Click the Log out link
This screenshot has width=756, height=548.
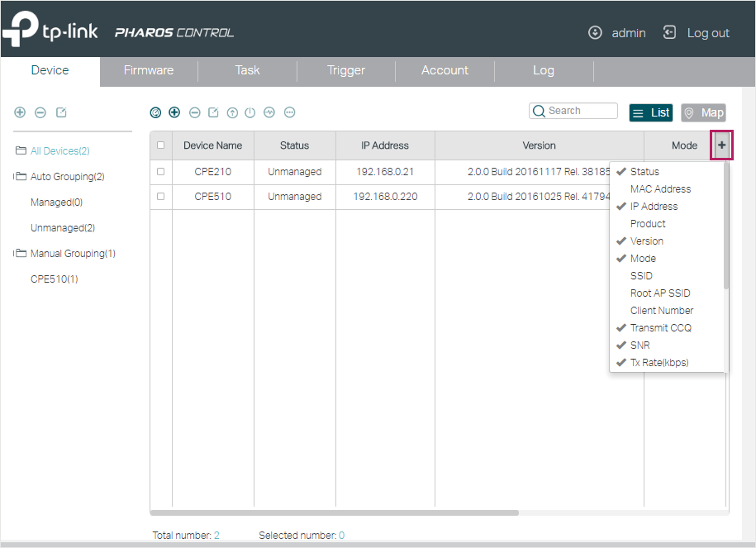708,33
